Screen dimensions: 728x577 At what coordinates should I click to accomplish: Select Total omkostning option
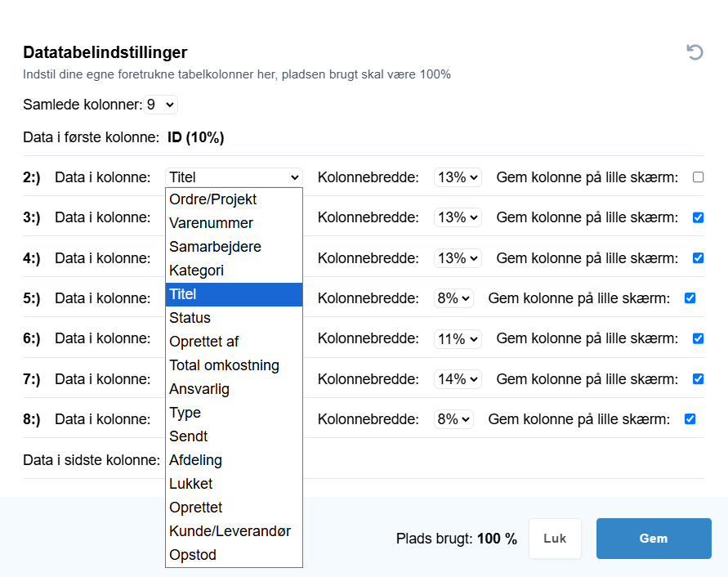pos(234,365)
